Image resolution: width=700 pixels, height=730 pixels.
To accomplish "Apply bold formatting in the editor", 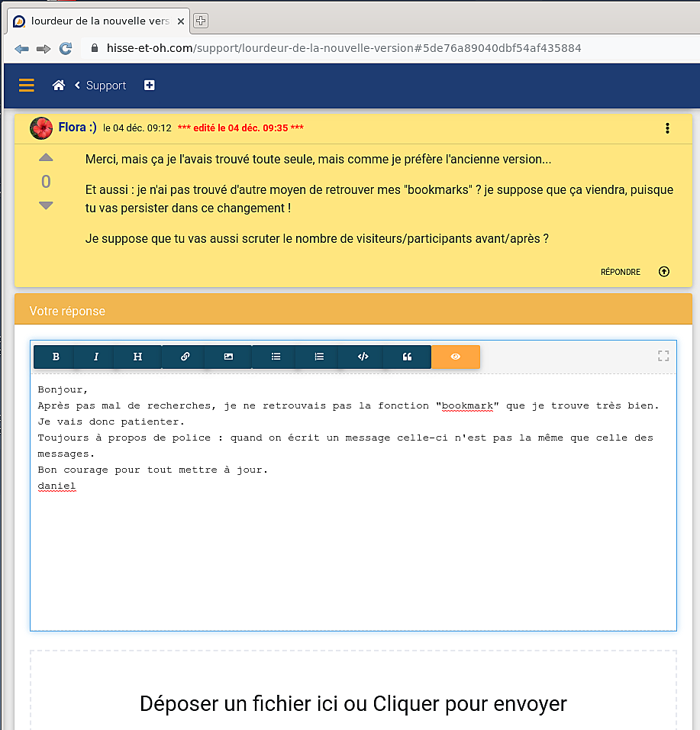I will point(56,357).
